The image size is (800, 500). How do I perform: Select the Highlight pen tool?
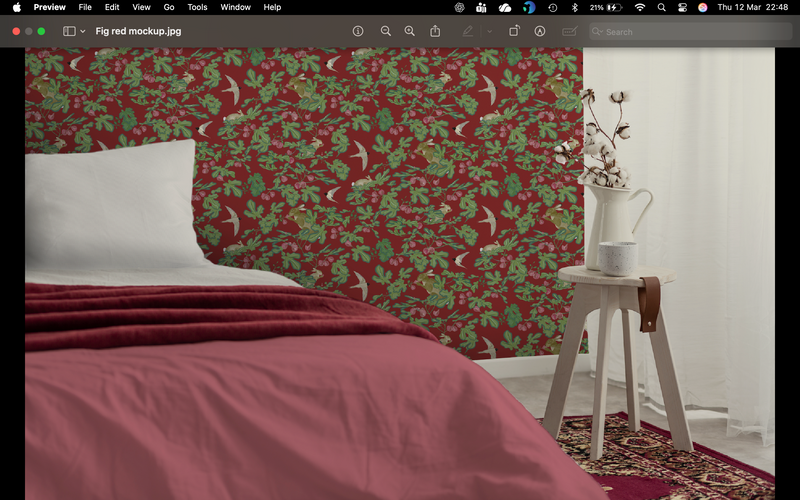pyautogui.click(x=467, y=31)
